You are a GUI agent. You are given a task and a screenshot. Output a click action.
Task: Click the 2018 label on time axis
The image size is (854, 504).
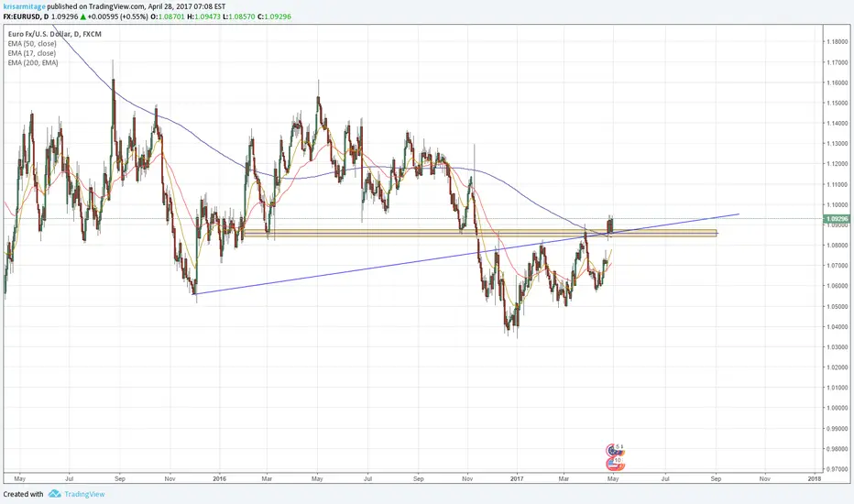coord(815,479)
